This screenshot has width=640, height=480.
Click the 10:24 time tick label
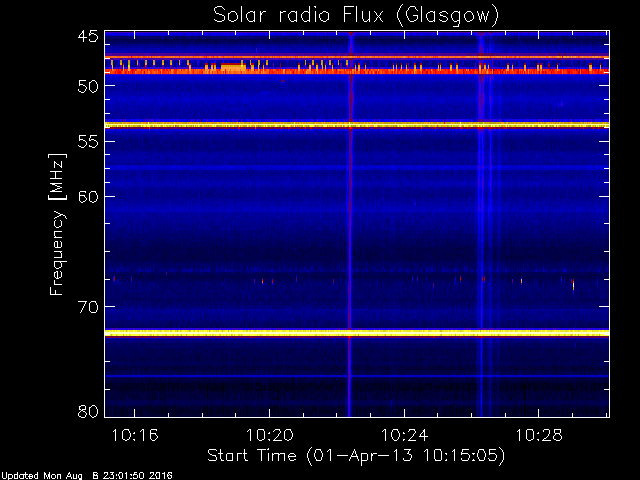pyautogui.click(x=404, y=435)
